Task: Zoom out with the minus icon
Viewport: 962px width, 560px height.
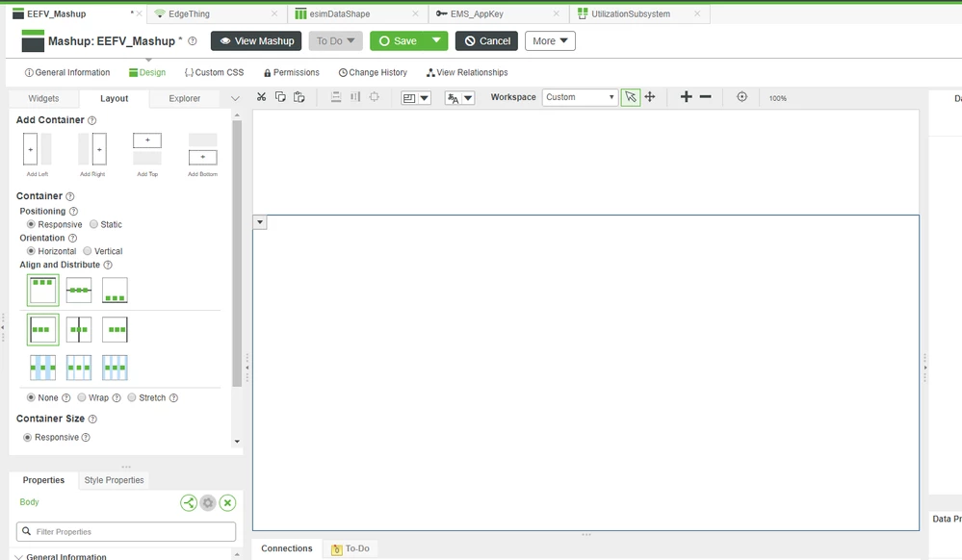Action: 706,97
